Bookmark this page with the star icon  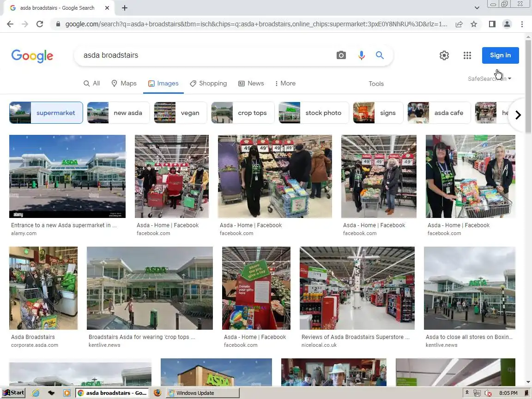(474, 24)
